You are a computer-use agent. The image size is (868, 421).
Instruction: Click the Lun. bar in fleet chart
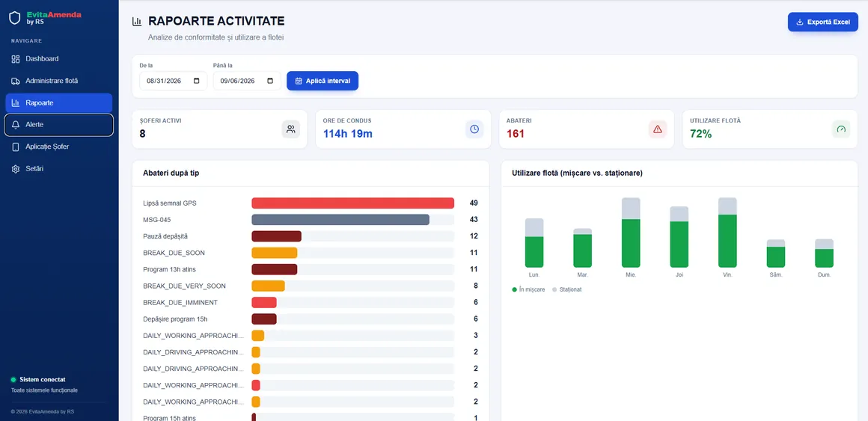pos(534,243)
